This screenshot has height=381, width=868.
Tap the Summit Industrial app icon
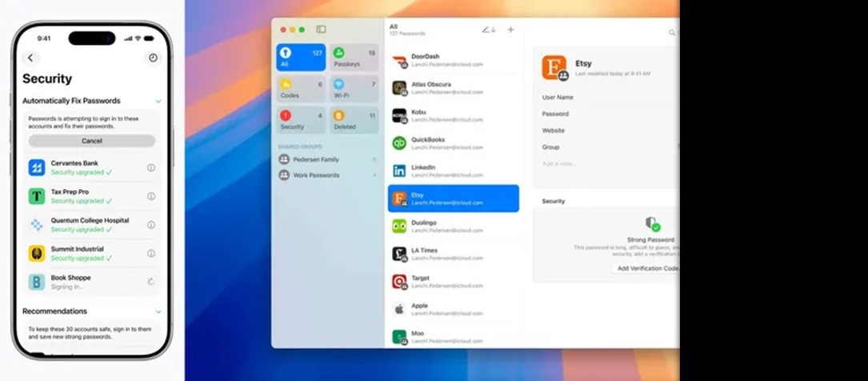[37, 254]
